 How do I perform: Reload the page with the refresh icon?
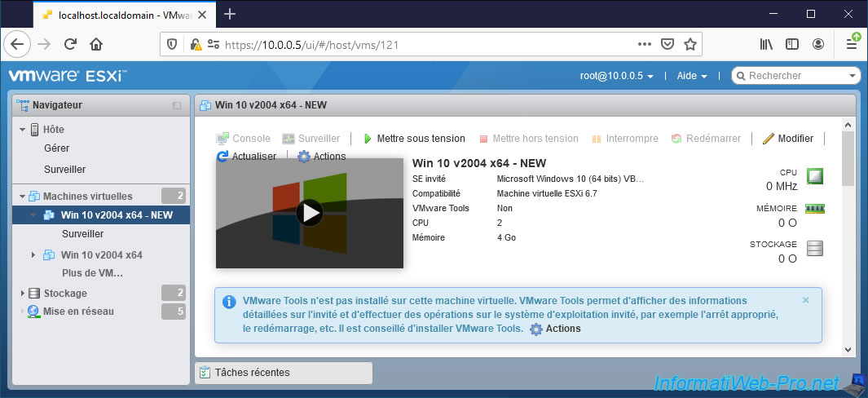(70, 44)
